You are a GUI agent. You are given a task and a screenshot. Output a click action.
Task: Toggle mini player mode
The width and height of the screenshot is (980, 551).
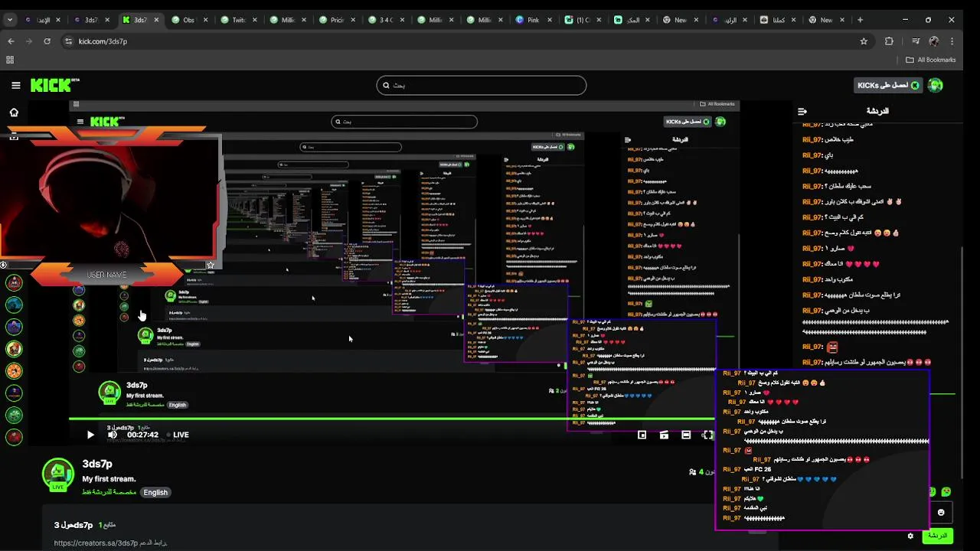pos(642,435)
